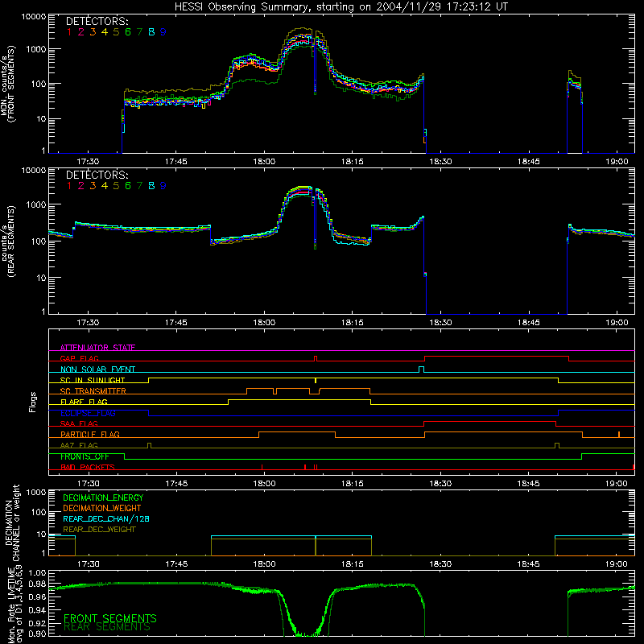Click blue detector '9' in front segments legend

point(163,32)
